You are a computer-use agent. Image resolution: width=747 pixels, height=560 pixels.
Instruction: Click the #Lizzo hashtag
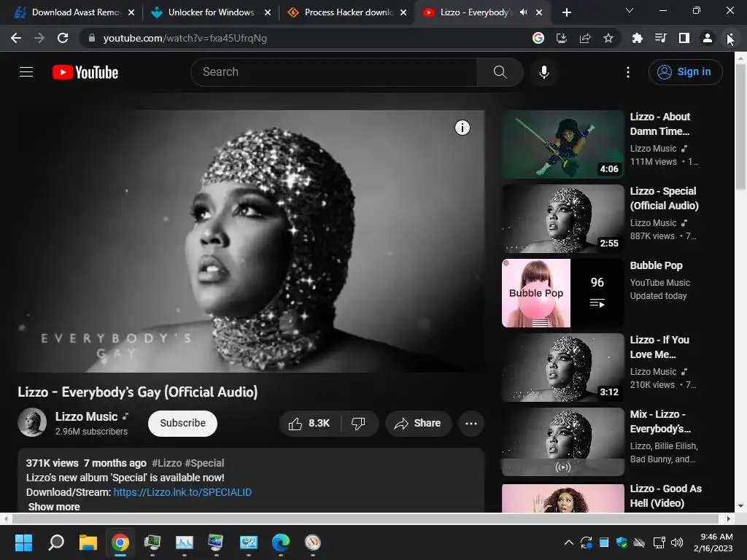click(167, 463)
